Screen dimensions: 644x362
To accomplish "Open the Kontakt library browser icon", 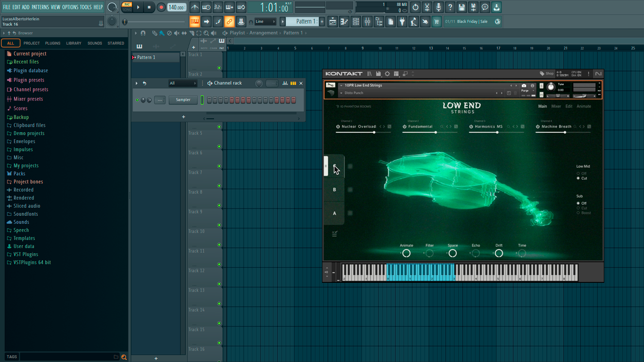I will 370,74.
